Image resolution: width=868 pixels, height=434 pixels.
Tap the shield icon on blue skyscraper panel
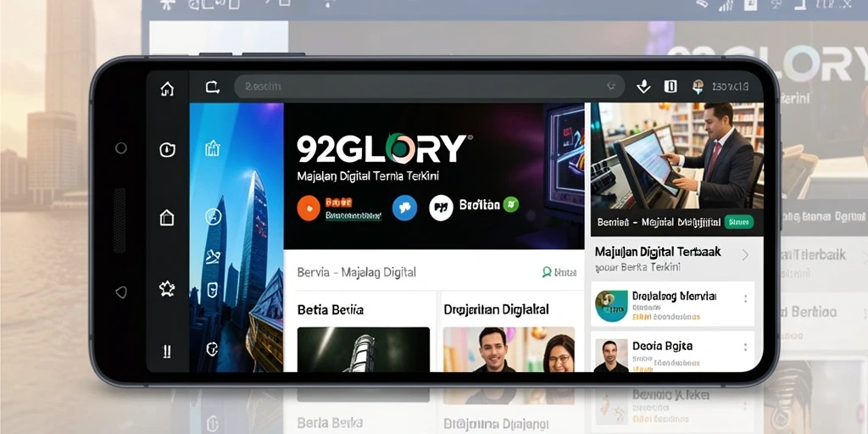click(x=213, y=290)
